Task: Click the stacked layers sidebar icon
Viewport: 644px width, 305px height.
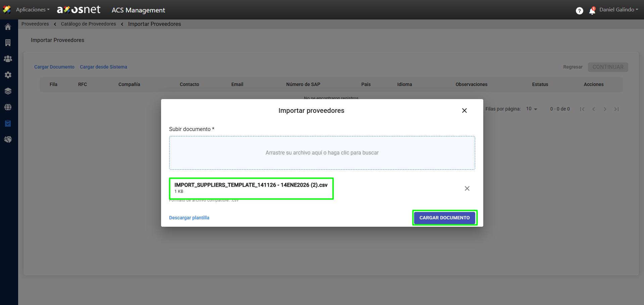Action: coord(8,91)
